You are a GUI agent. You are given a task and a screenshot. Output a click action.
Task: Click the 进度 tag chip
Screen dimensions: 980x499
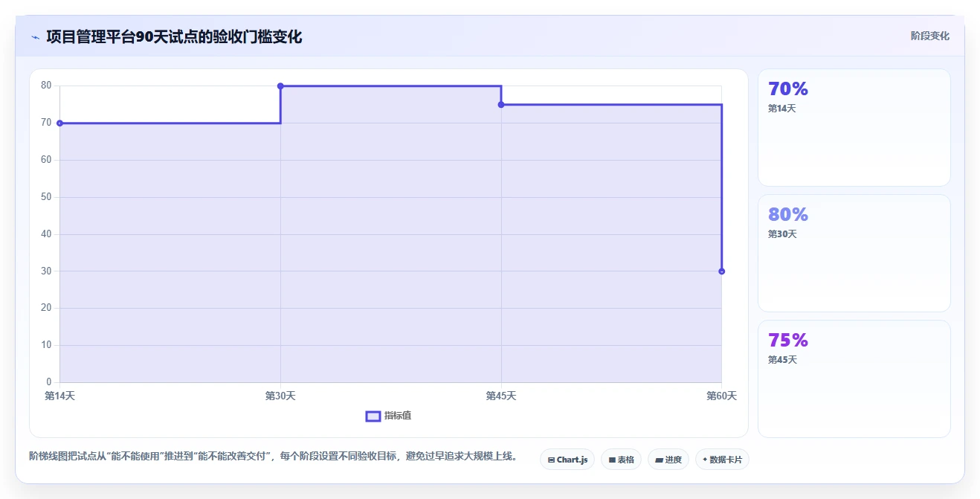click(x=668, y=460)
